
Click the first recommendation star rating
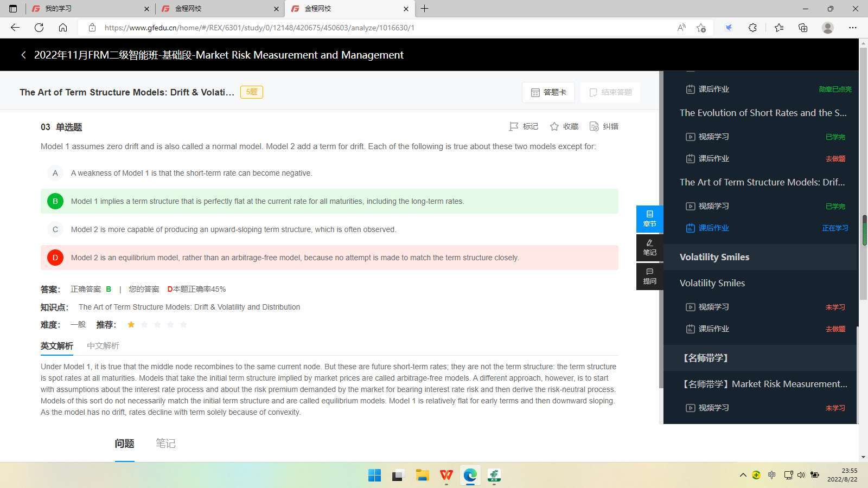131,324
